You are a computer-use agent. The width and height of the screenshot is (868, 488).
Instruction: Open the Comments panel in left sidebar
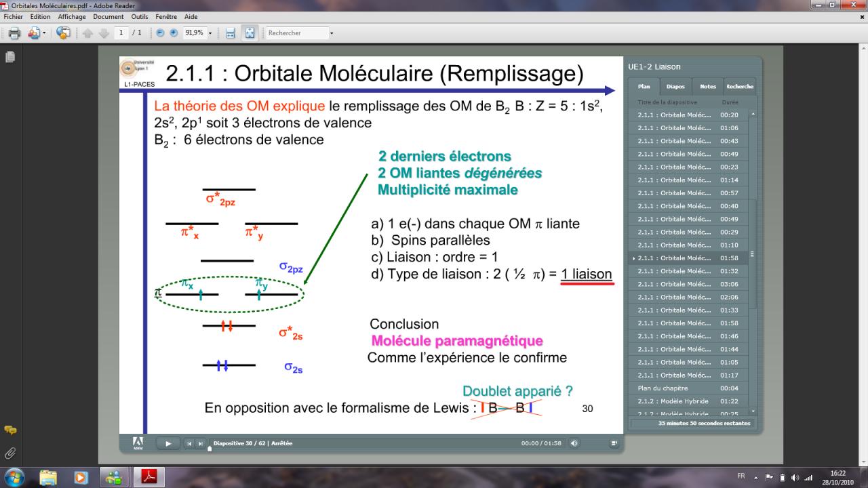[10, 430]
